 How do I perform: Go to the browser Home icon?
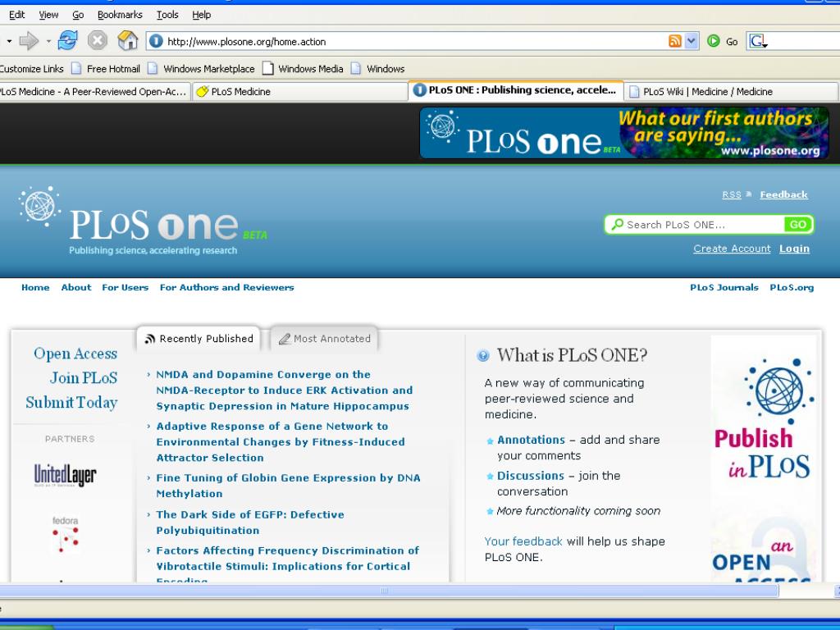point(127,41)
